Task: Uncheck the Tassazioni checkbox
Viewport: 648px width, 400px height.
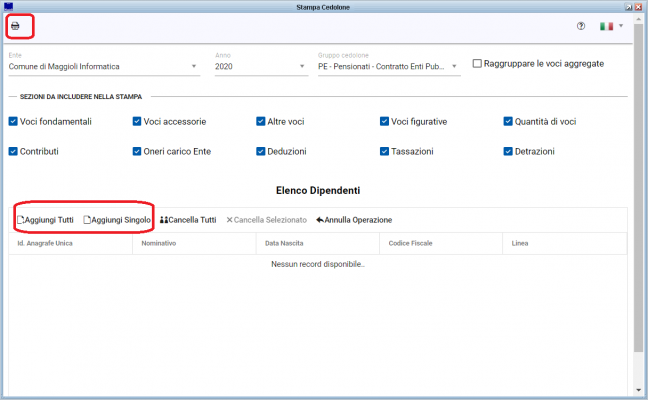Action: point(384,151)
